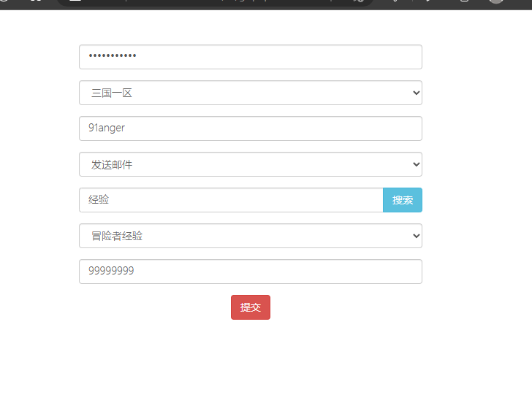This screenshot has width=532, height=400.
Task: Click the 经验 search text box
Action: 230,200
